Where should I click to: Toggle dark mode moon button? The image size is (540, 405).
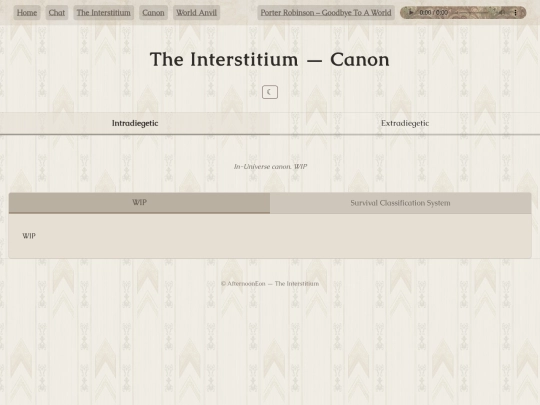click(270, 92)
